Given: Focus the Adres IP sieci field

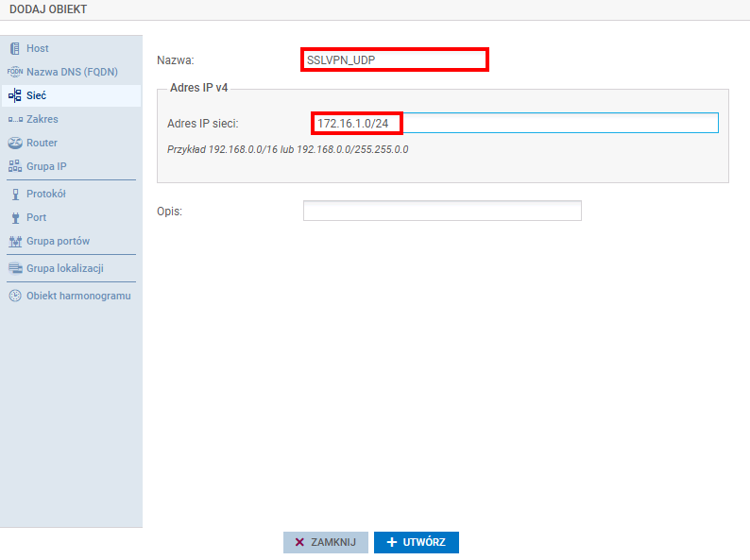Looking at the screenshot, I should click(x=515, y=123).
